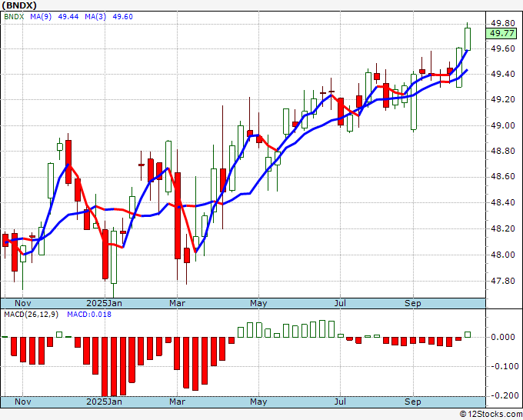Click the 48.20 price axis label
523x420 pixels.
click(503, 229)
